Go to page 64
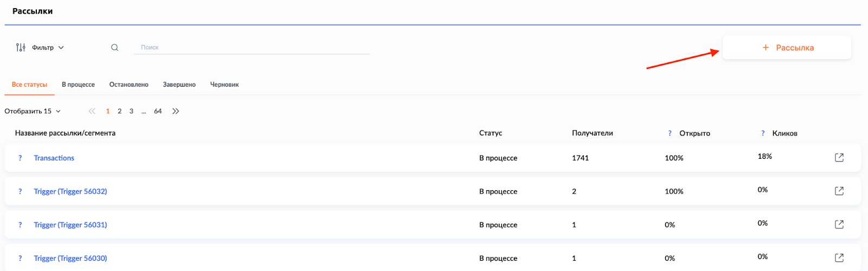The height and width of the screenshot is (271, 868). [158, 111]
